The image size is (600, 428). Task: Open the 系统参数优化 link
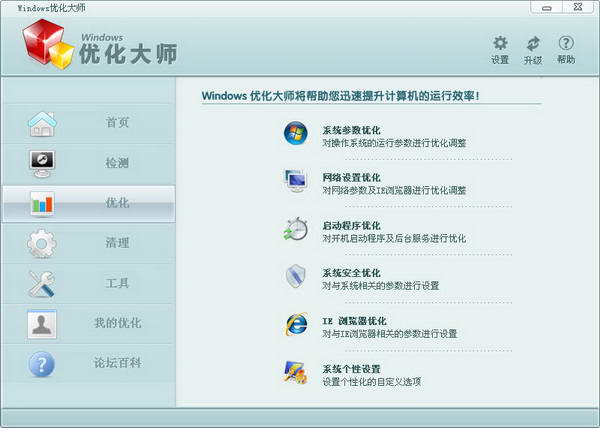pyautogui.click(x=351, y=130)
